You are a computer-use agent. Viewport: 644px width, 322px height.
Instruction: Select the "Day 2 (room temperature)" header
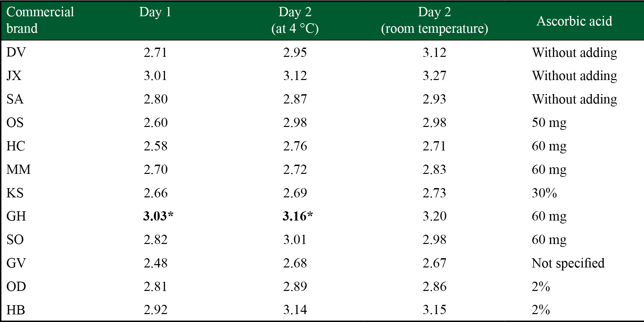[434, 20]
